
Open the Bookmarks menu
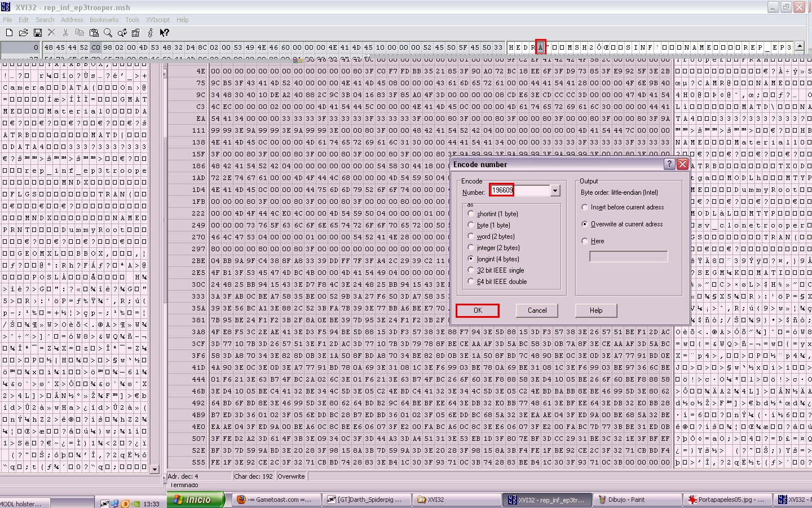104,20
